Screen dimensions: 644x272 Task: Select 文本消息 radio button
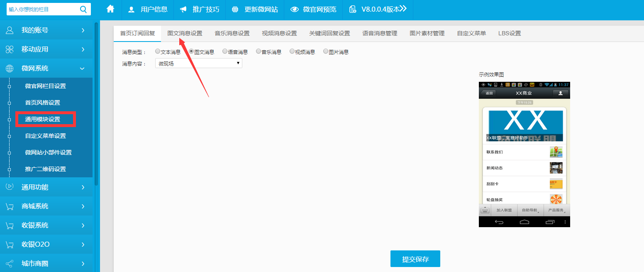coord(158,51)
